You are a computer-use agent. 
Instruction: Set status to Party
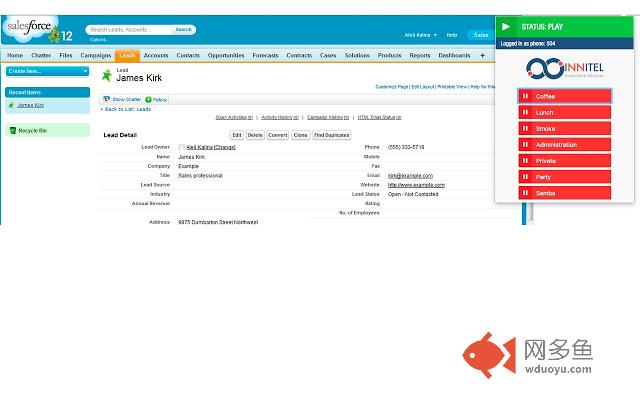click(x=564, y=177)
